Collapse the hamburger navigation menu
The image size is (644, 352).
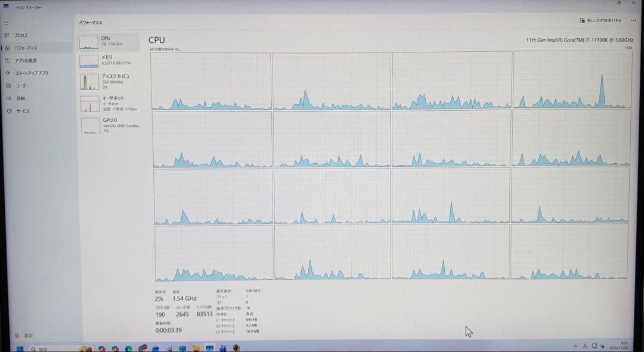[x=7, y=22]
